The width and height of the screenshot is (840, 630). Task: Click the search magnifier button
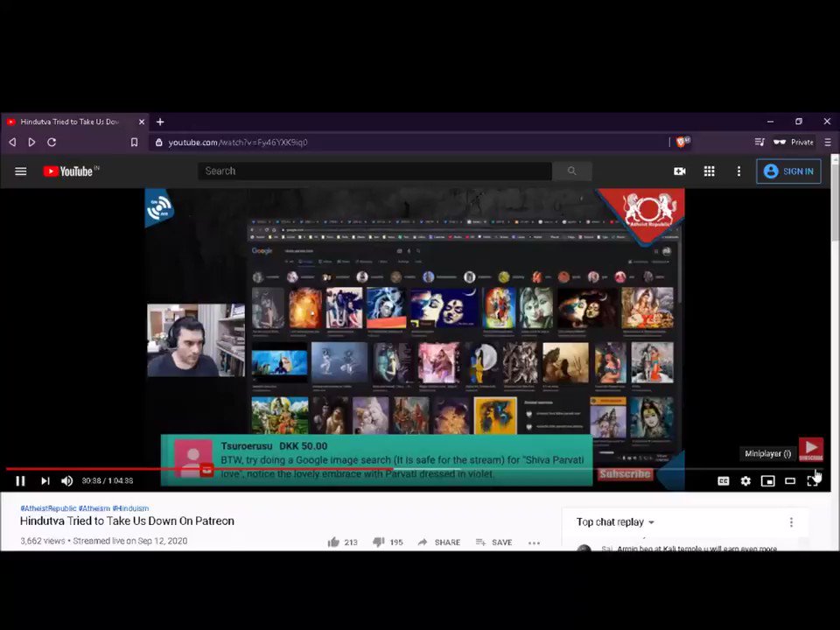click(571, 171)
